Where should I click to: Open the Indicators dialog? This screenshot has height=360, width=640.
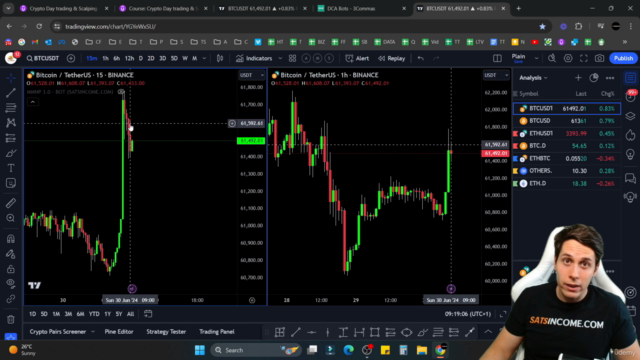[x=254, y=58]
